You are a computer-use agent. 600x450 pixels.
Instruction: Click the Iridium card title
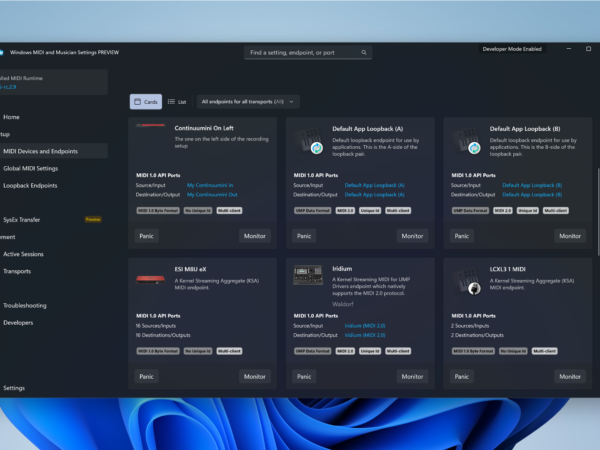(x=342, y=269)
